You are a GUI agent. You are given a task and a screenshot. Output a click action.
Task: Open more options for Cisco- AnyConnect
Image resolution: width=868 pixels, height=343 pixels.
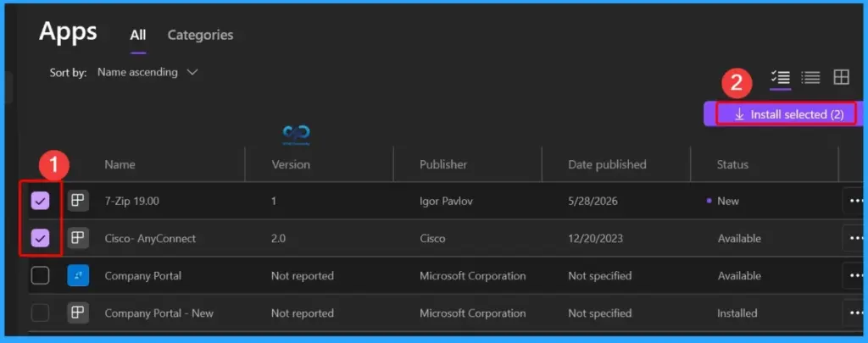[x=855, y=239]
